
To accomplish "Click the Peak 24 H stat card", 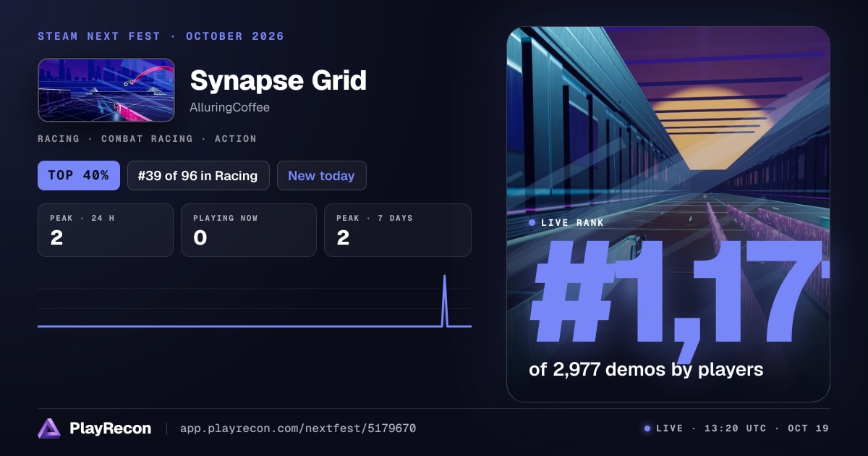I will point(106,230).
